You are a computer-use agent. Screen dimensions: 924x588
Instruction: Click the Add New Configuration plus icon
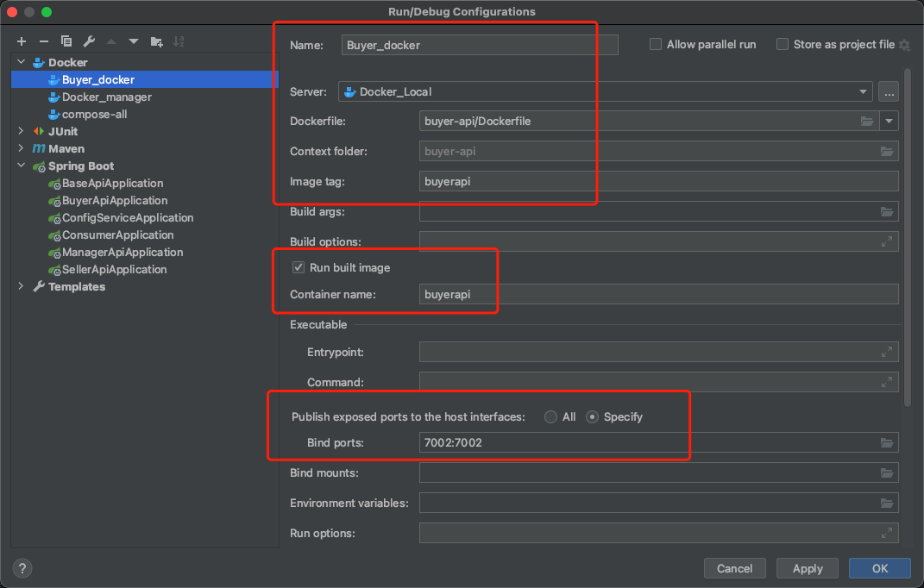[22, 41]
